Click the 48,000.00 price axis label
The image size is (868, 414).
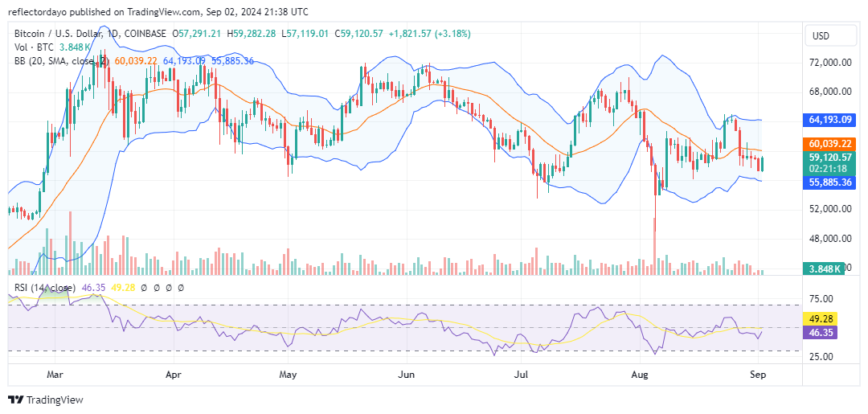point(829,239)
